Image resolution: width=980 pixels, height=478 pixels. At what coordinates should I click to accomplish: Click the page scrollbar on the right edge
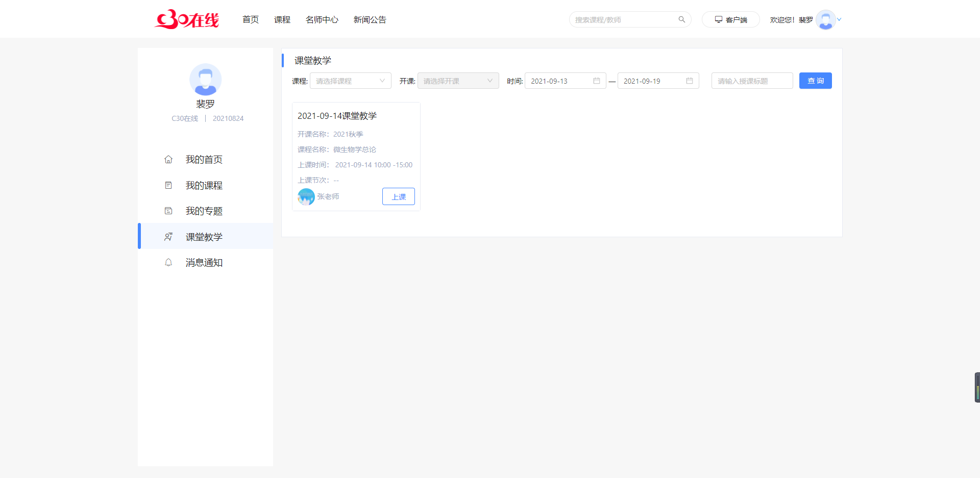[976, 387]
